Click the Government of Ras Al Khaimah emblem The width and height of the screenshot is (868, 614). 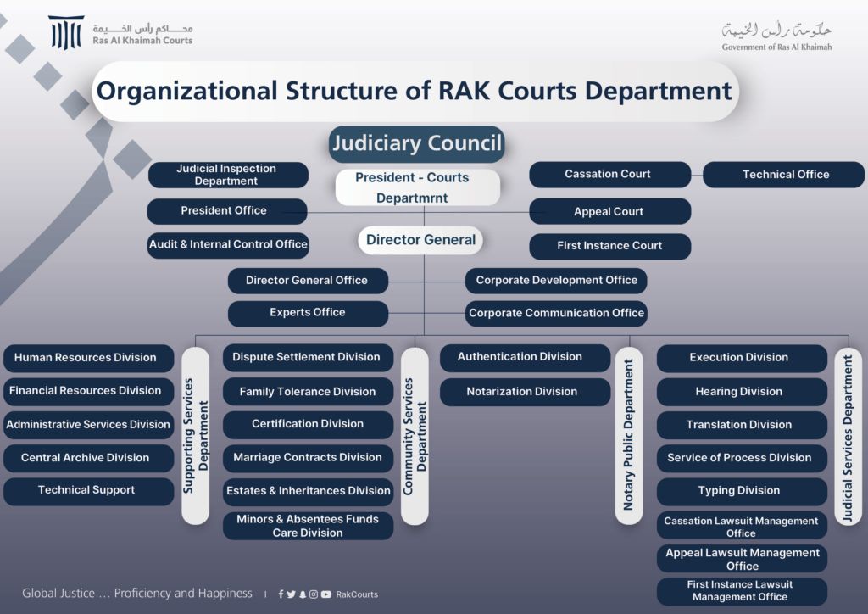776,36
